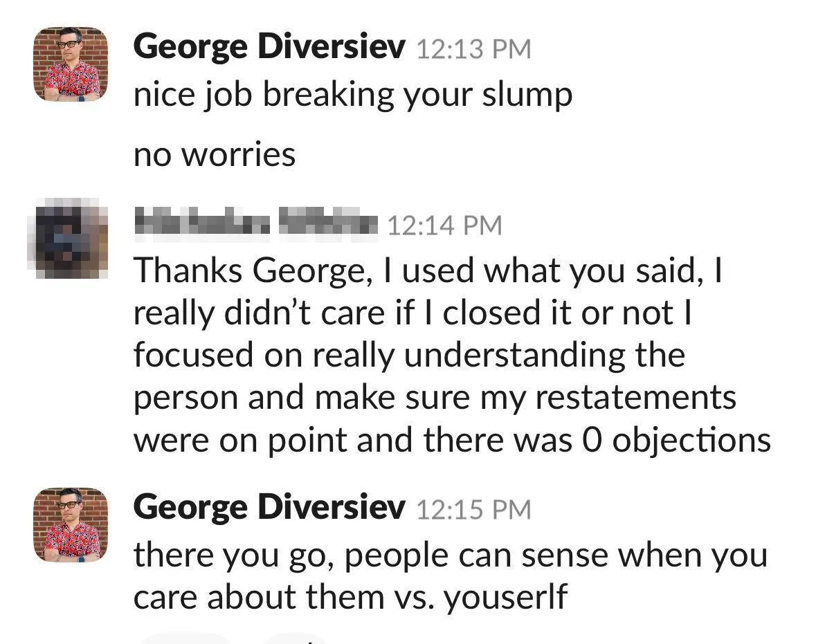The height and width of the screenshot is (644, 816).
Task: Open George Diversiev's avatar beside 12:15 PM message
Action: click(71, 524)
